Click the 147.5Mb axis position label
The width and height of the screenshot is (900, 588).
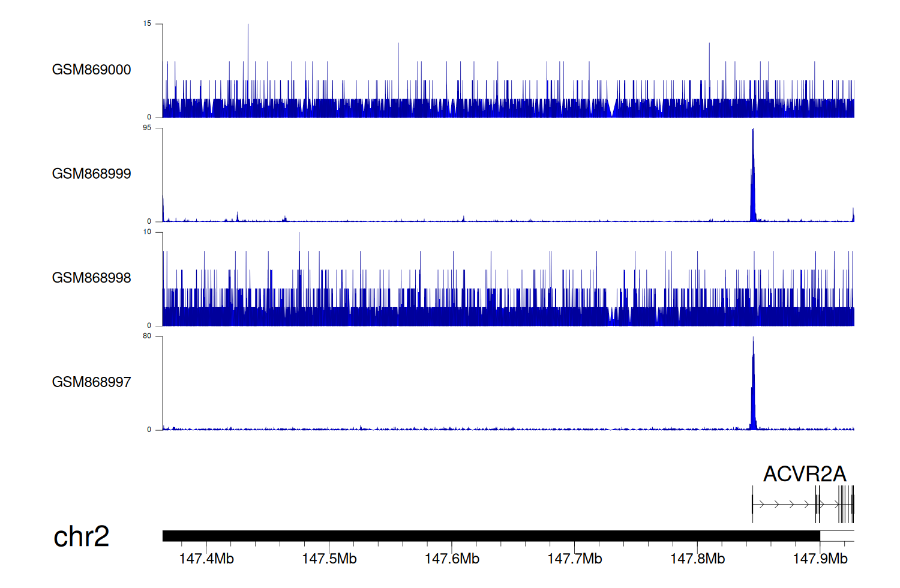tap(329, 559)
